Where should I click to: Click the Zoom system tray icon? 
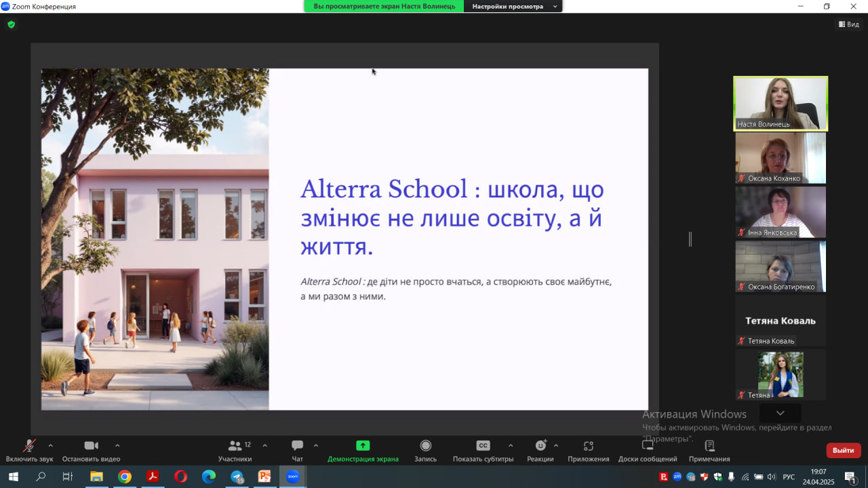click(x=677, y=476)
